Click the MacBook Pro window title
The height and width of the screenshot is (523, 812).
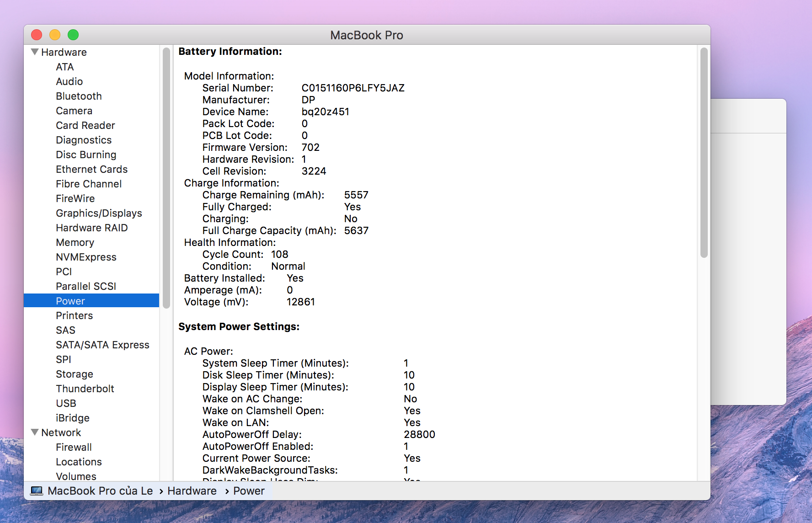367,35
